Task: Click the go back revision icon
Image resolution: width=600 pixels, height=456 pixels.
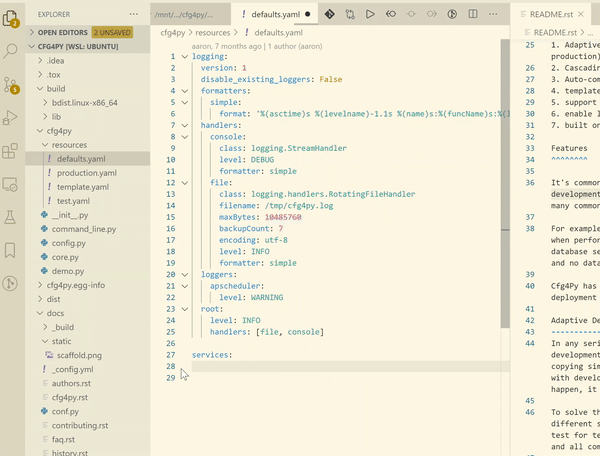Action: [x=391, y=14]
